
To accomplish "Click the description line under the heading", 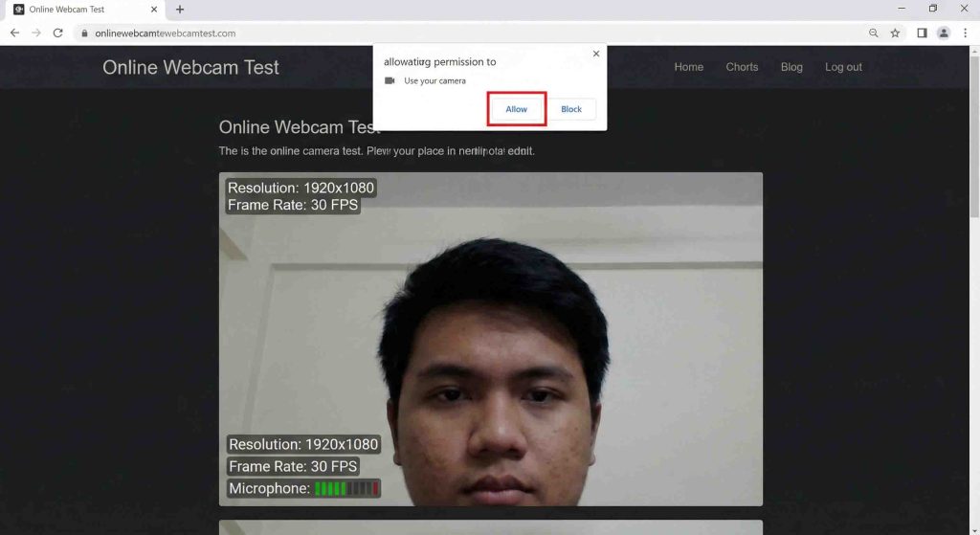I will pyautogui.click(x=377, y=151).
